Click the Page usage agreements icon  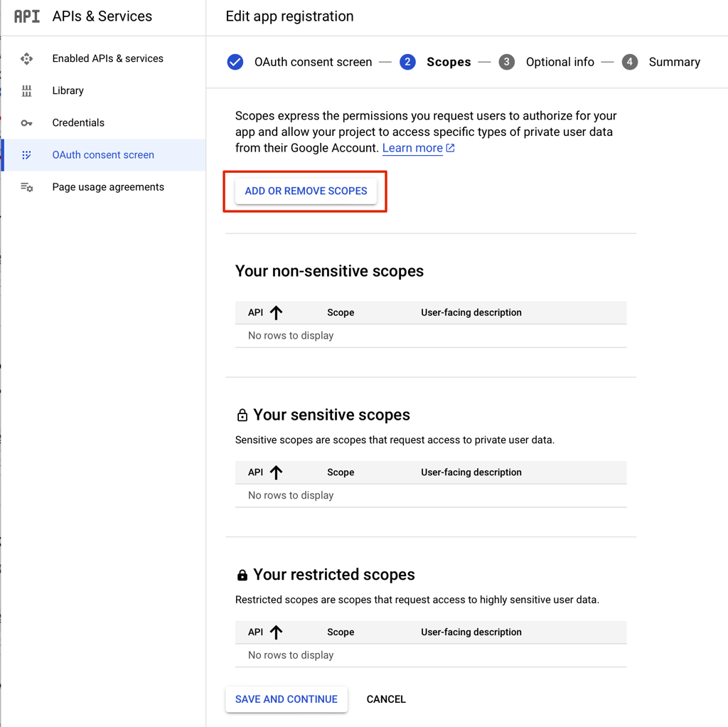point(26,187)
